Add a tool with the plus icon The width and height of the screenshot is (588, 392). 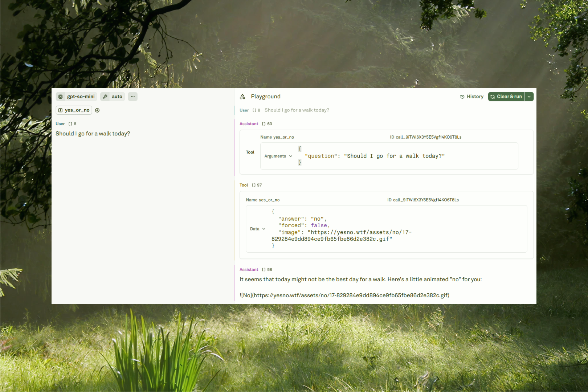tap(97, 110)
